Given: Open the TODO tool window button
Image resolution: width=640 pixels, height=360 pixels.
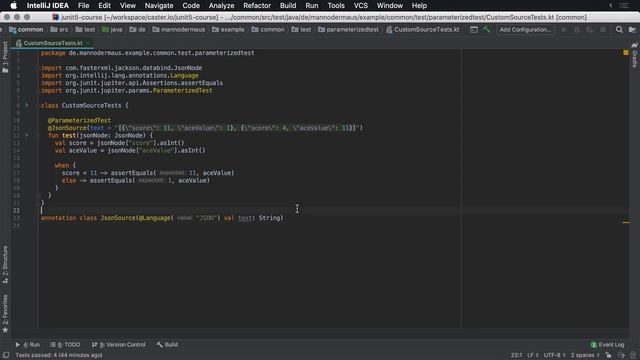Looking at the screenshot, I should 65,344.
